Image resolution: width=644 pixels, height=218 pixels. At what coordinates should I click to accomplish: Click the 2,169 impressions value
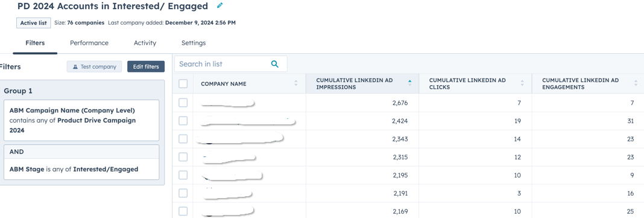pos(400,211)
